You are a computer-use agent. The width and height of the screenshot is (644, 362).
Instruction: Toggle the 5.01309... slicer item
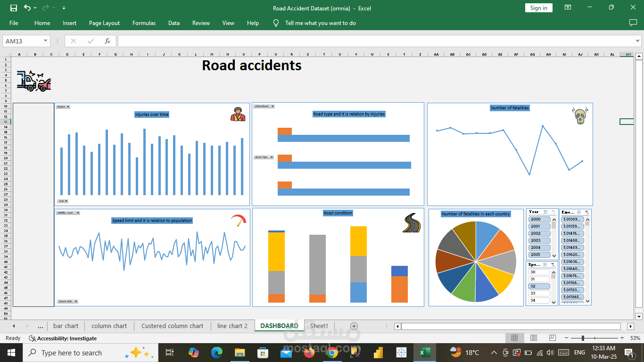tap(573, 219)
